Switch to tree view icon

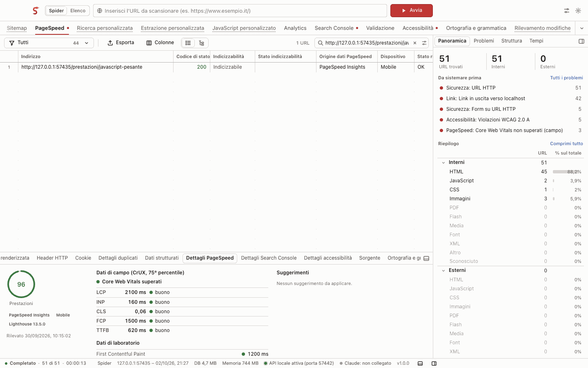[x=201, y=43]
